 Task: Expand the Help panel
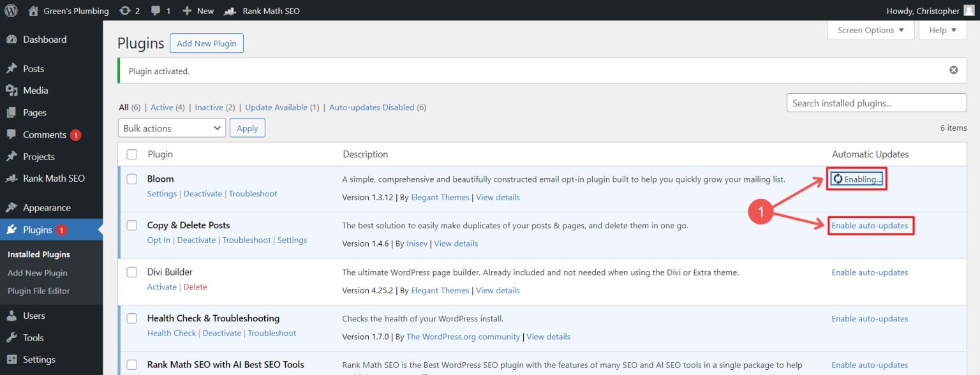[x=942, y=29]
